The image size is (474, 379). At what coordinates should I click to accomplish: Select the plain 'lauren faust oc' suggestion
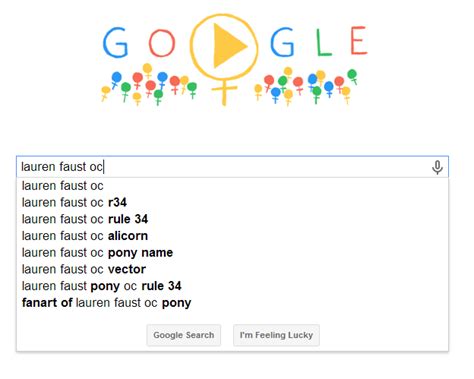232,186
